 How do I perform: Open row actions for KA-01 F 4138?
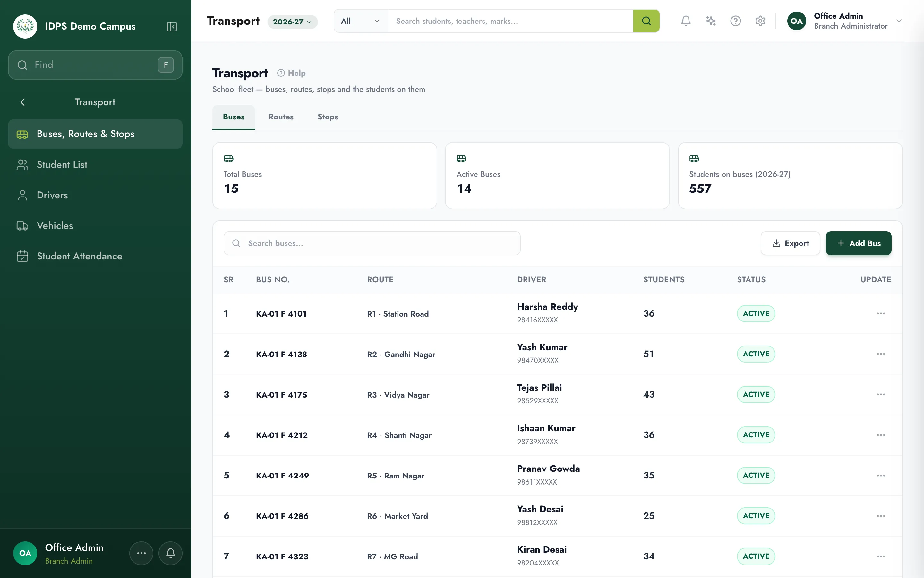[881, 354]
